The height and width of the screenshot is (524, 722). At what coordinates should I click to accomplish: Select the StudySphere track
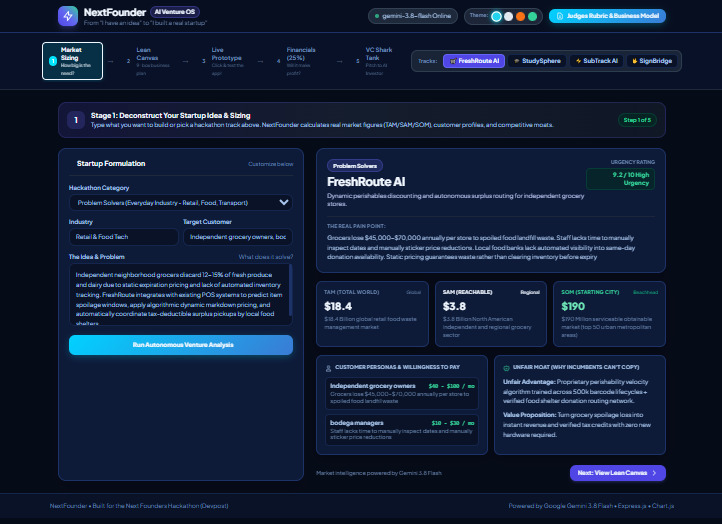(537, 61)
